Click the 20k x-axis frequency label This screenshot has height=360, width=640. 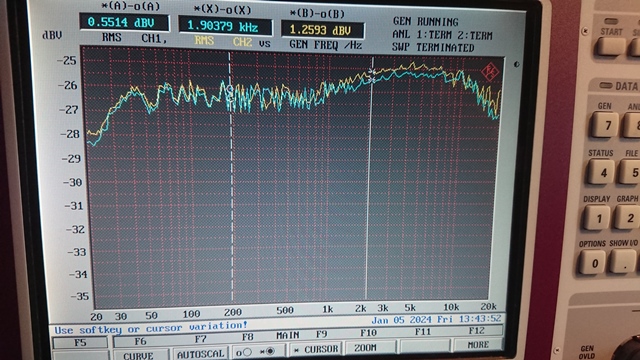coord(488,307)
